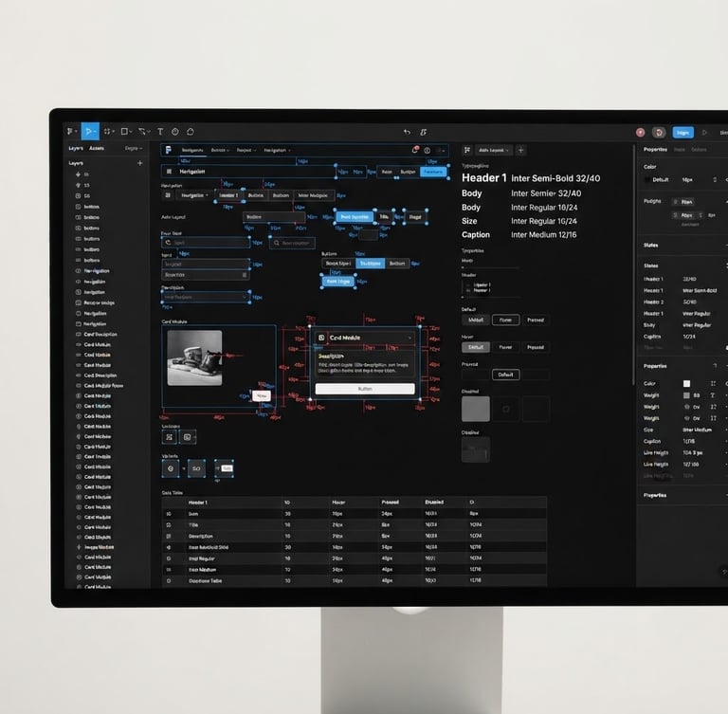Click the white Button in the card
728x714 pixels.
coord(365,389)
